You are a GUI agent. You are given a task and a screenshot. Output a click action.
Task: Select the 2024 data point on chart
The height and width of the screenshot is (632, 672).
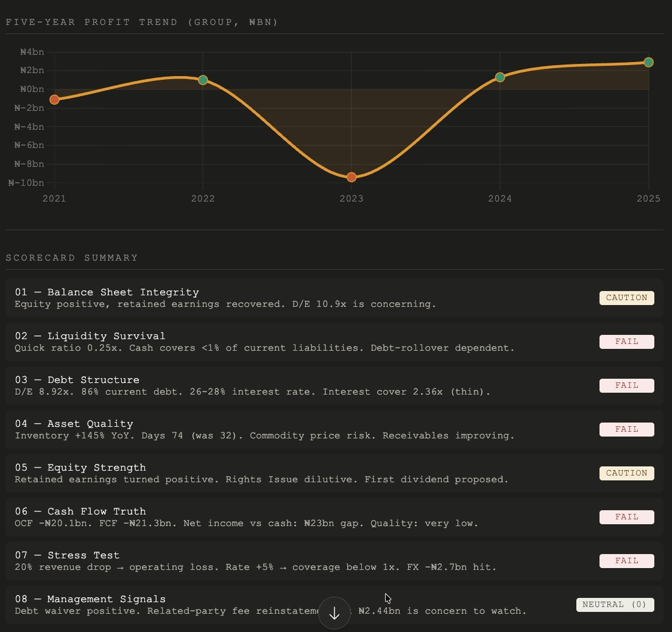point(500,77)
